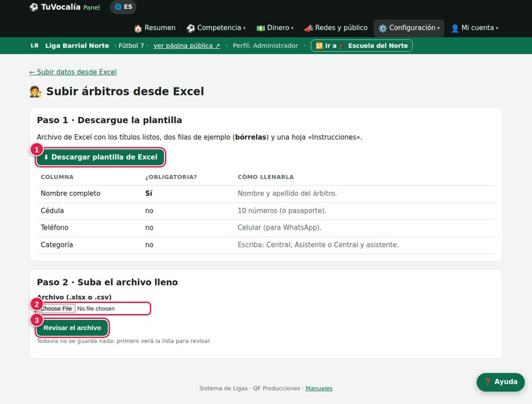Expand the Mi cuenta dropdown menu
This screenshot has width=532, height=404.
tap(475, 28)
